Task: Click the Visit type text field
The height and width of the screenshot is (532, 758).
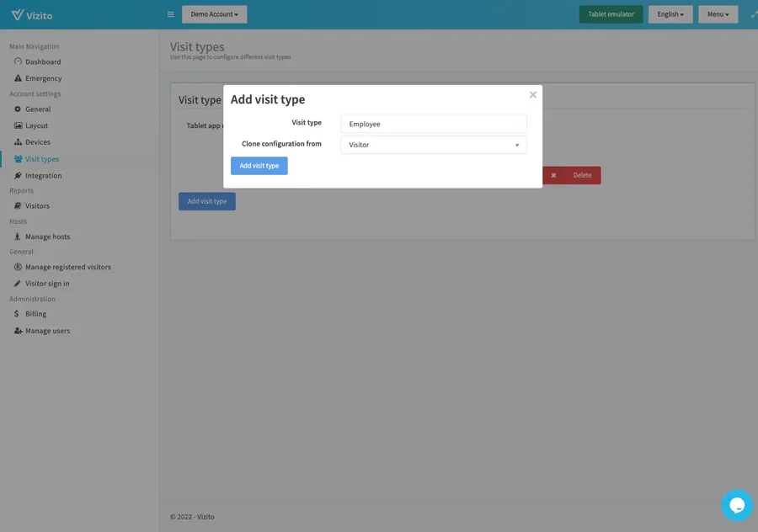Action: tap(433, 123)
